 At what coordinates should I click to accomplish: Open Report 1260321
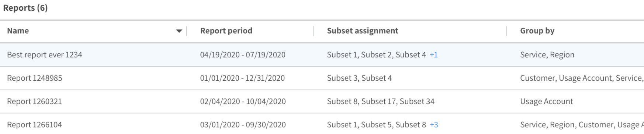pyautogui.click(x=34, y=101)
